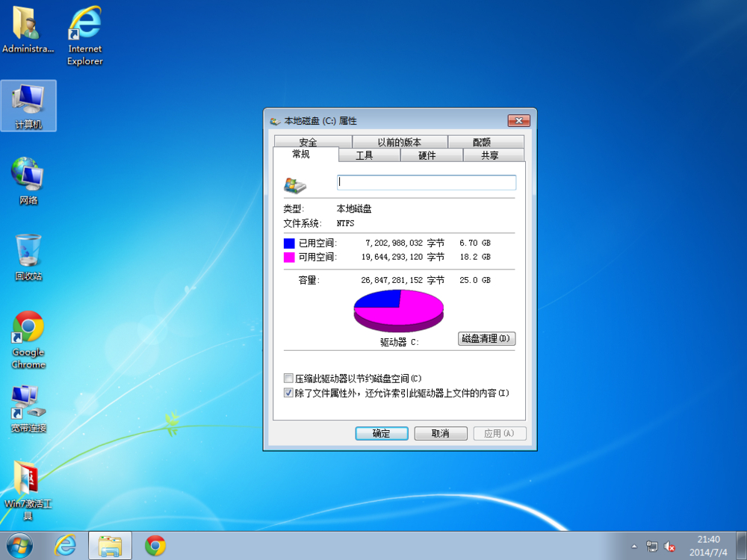Switch to the 安全 tab
The width and height of the screenshot is (747, 560).
(313, 142)
